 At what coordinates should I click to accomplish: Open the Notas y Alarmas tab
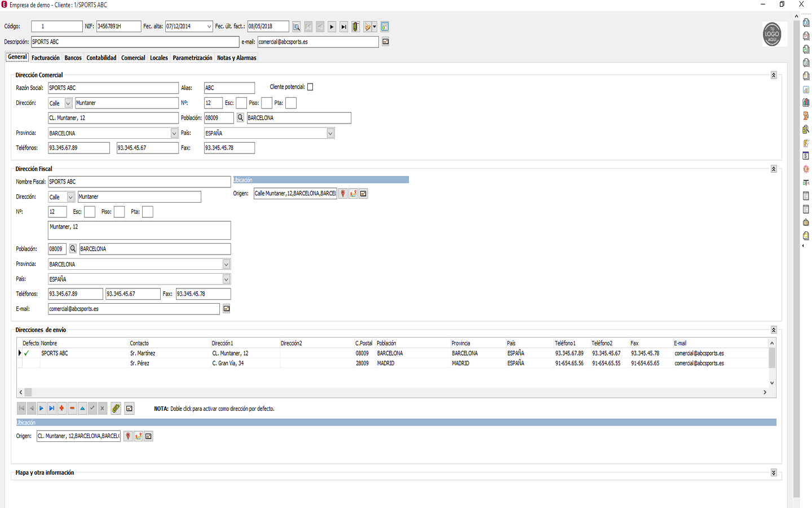coord(237,58)
